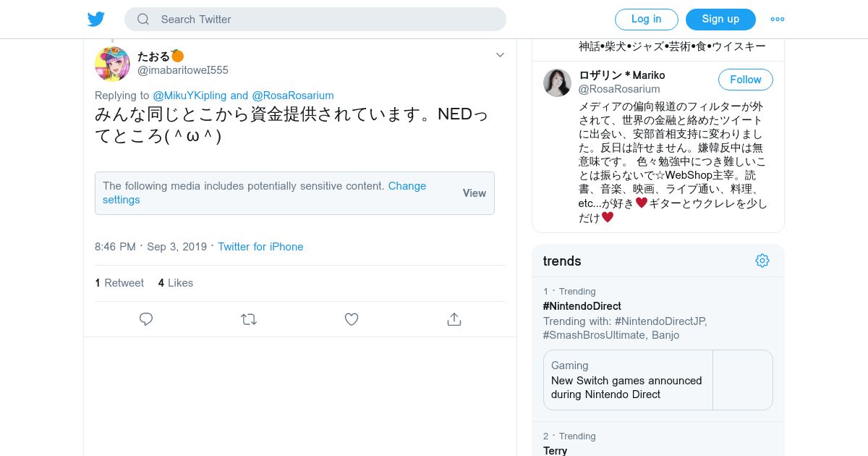Open the #NintendoDirect trending topic
This screenshot has height=456, width=868.
pyautogui.click(x=582, y=306)
